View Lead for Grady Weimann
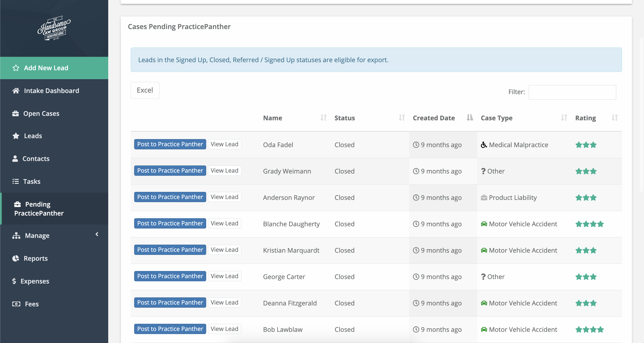 [225, 171]
